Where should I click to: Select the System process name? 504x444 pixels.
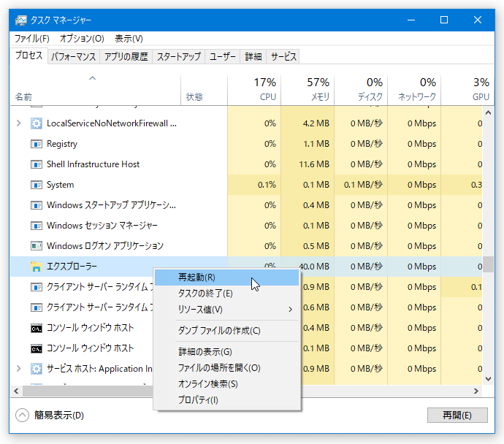pyautogui.click(x=61, y=185)
